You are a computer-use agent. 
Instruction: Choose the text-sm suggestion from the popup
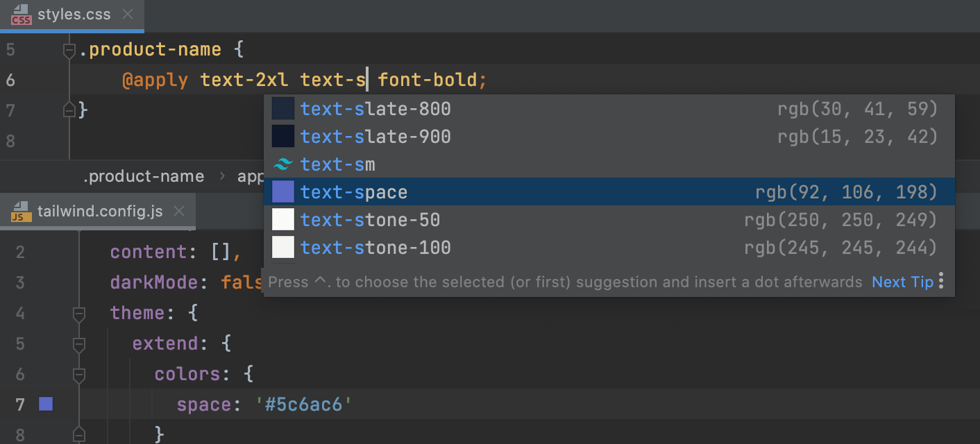[337, 164]
